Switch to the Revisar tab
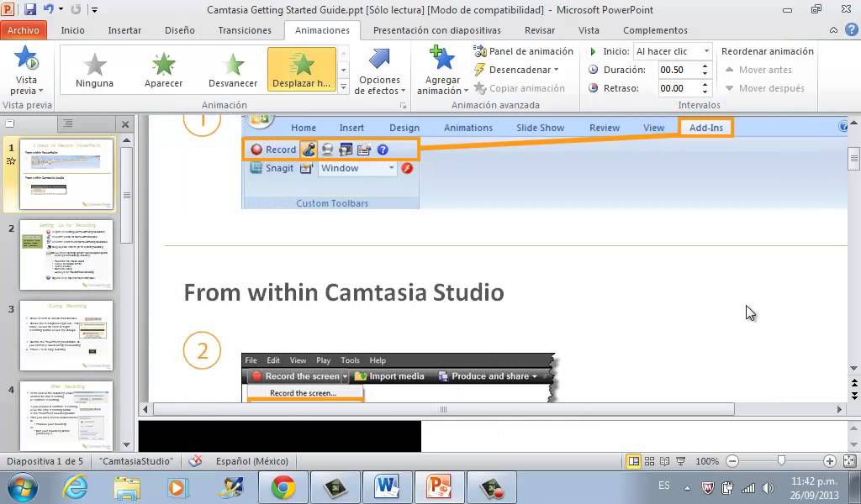This screenshot has height=504, width=861. click(x=539, y=30)
